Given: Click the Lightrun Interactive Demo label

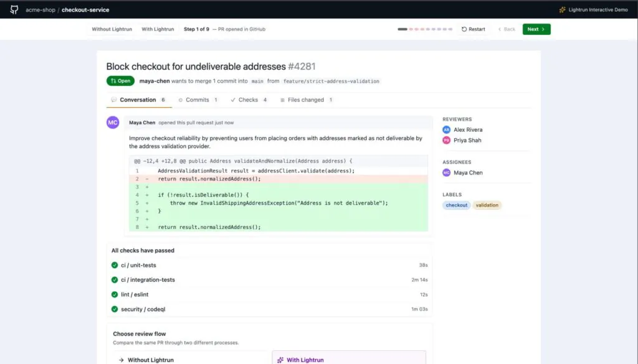Looking at the screenshot, I should coord(598,10).
